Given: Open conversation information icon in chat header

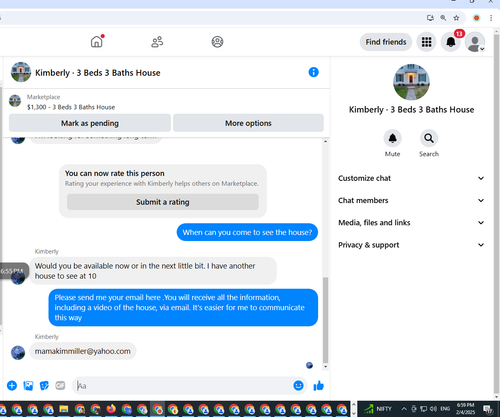Looking at the screenshot, I should pos(313,72).
